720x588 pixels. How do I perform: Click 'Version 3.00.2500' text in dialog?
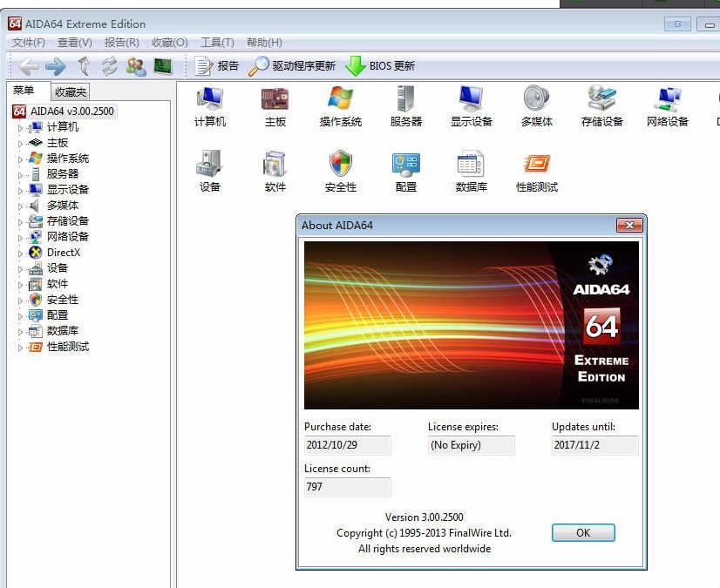(425, 517)
